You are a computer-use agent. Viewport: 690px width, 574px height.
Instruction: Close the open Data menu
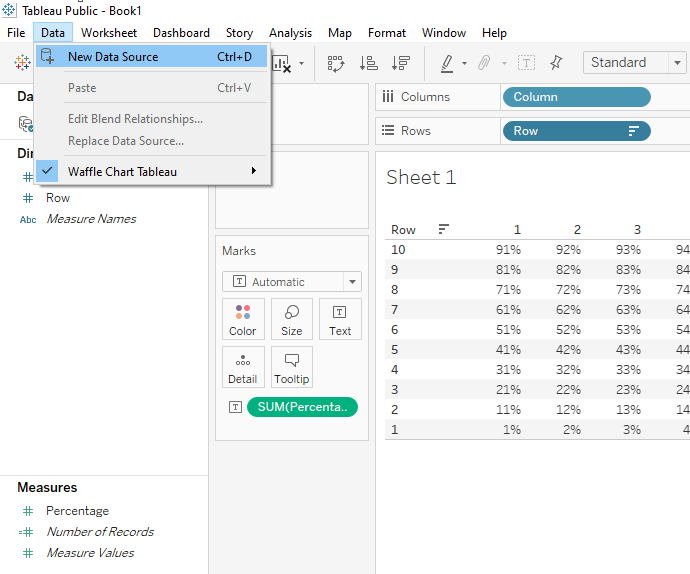[53, 33]
